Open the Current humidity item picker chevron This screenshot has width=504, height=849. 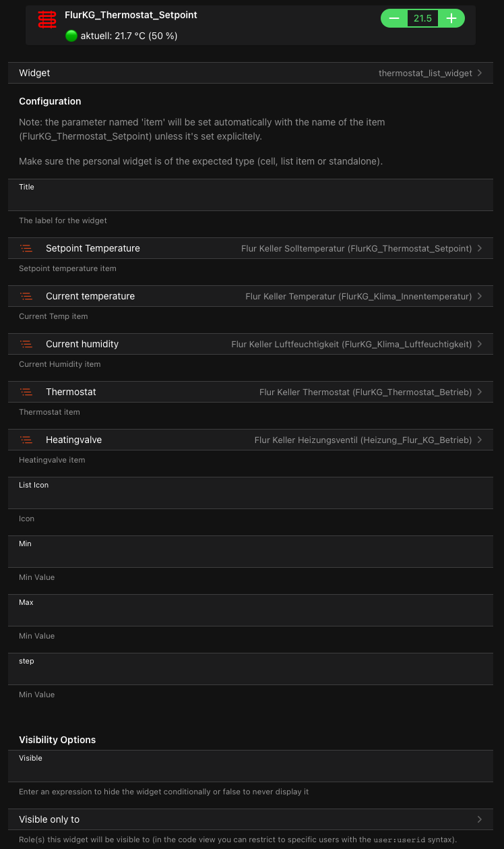click(x=480, y=344)
